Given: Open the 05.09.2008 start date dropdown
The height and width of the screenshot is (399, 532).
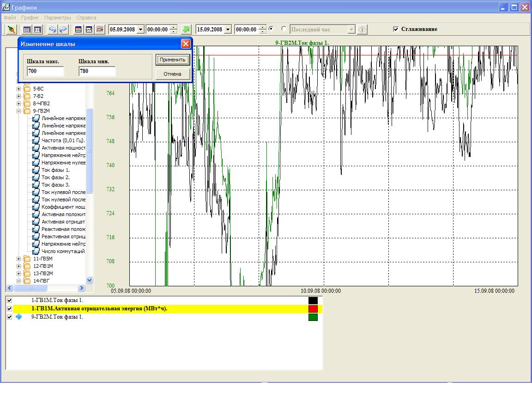Looking at the screenshot, I should pyautogui.click(x=141, y=30).
